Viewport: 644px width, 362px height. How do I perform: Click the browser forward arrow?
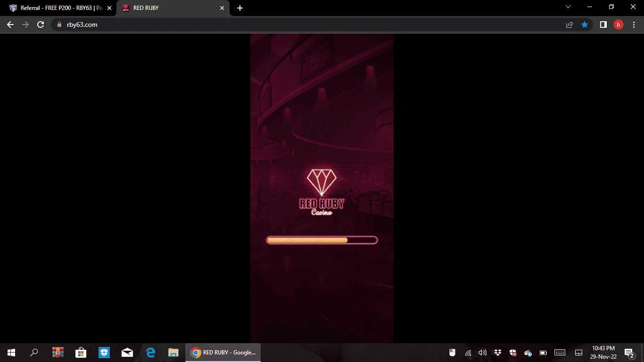pyautogui.click(x=25, y=25)
